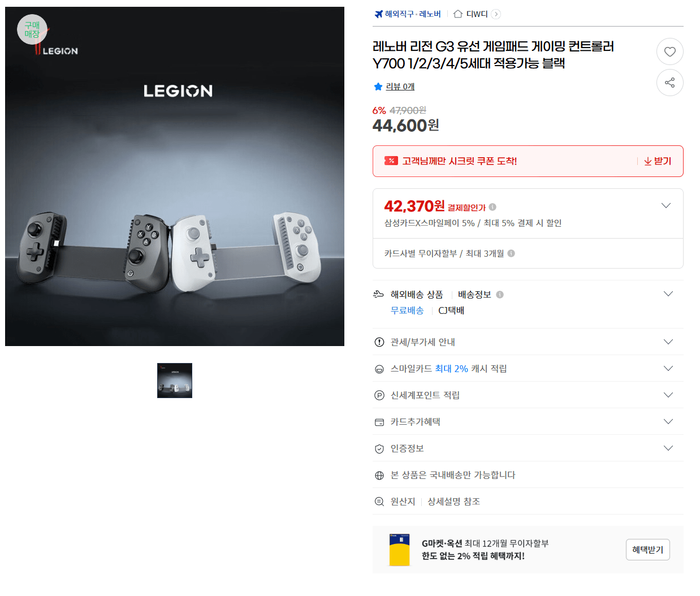Viewport: 700px width, 596px height.
Task: Click the share icon button
Action: (669, 83)
